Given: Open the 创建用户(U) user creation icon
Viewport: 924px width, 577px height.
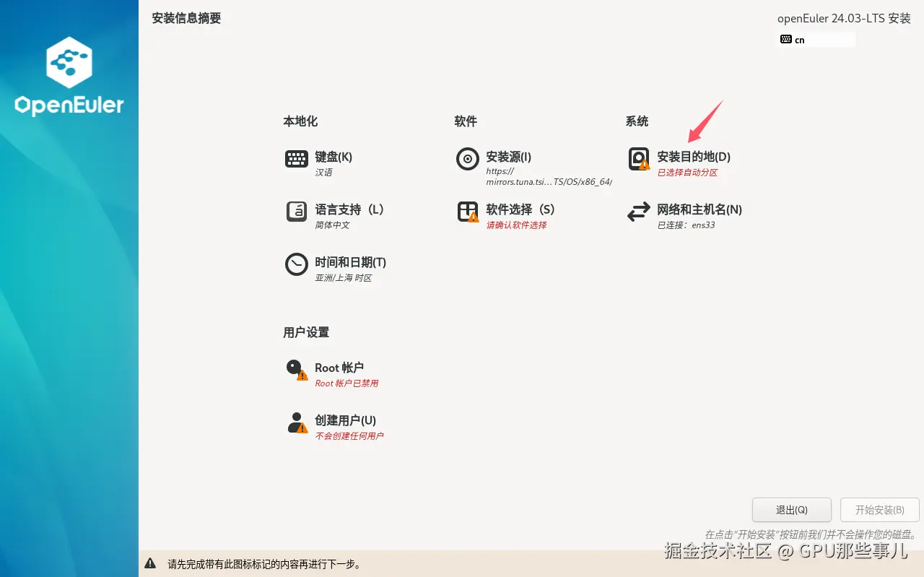Looking at the screenshot, I should point(296,421).
